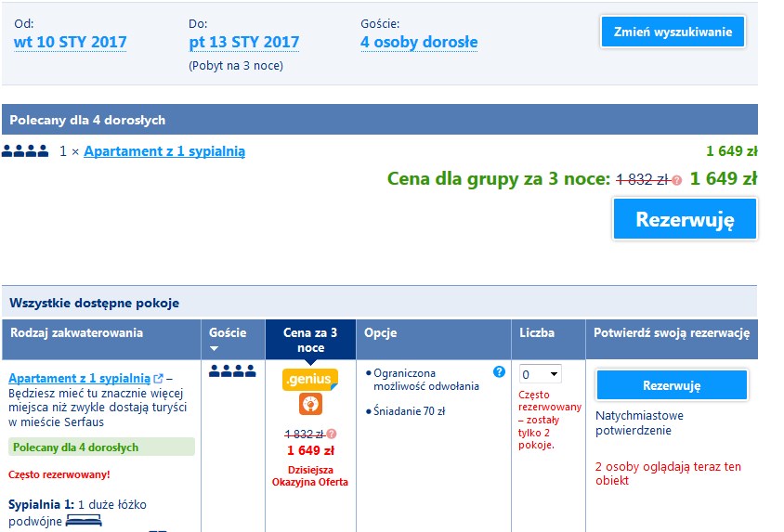The height and width of the screenshot is (532, 784).
Task: Change check-in date wt 10 STY 2017
Action: (x=70, y=42)
